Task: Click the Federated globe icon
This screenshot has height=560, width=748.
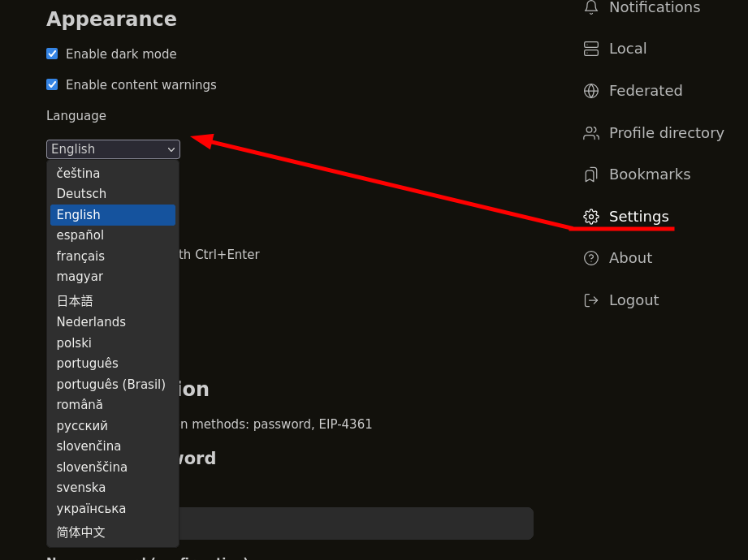Action: coord(591,91)
